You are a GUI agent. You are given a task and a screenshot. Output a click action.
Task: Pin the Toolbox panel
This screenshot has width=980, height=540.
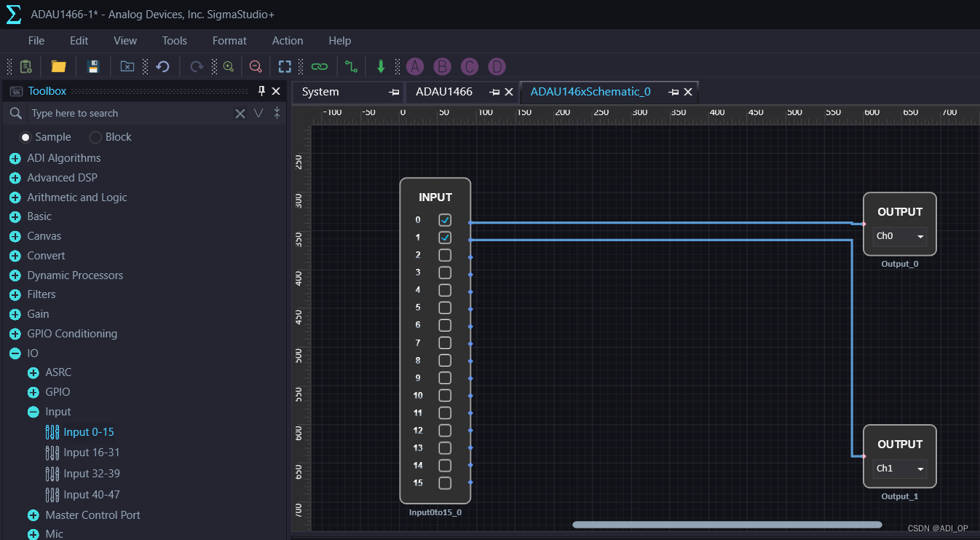coord(262,91)
